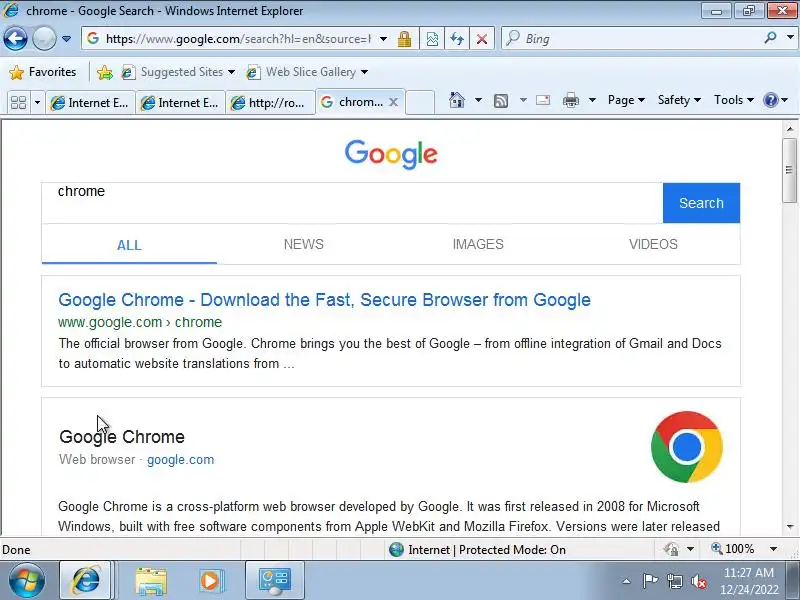Select the ALL results tab
The width and height of the screenshot is (800, 600).
coord(129,245)
